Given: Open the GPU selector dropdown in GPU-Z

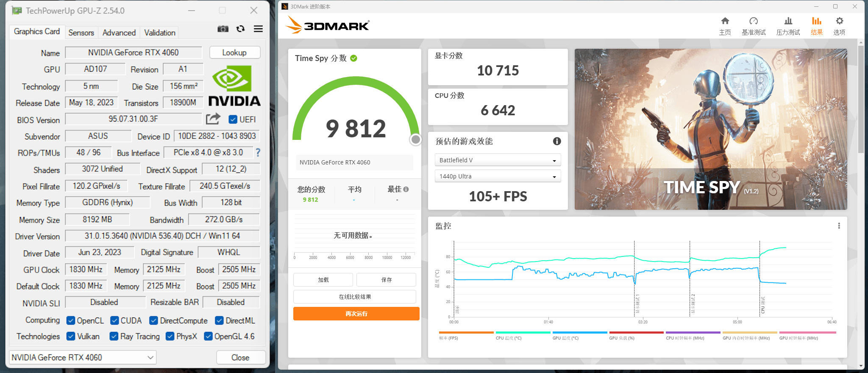Looking at the screenshot, I should point(83,358).
